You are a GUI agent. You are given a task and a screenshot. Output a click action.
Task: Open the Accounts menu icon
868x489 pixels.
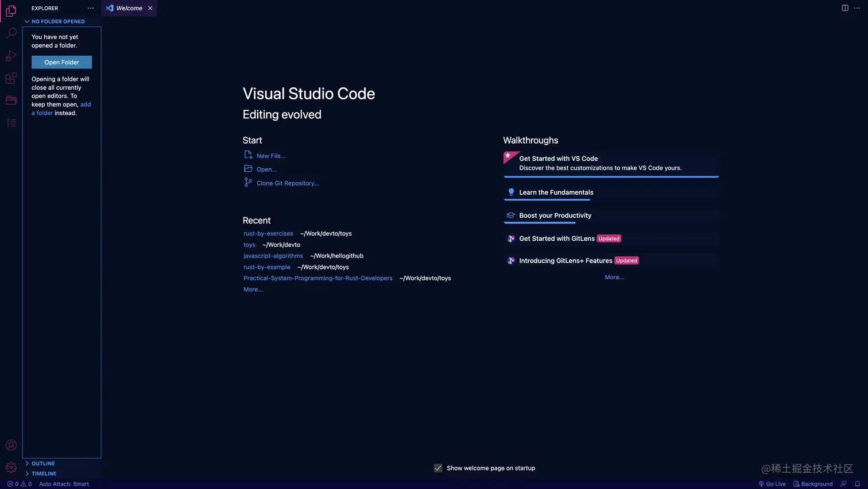coord(11,445)
